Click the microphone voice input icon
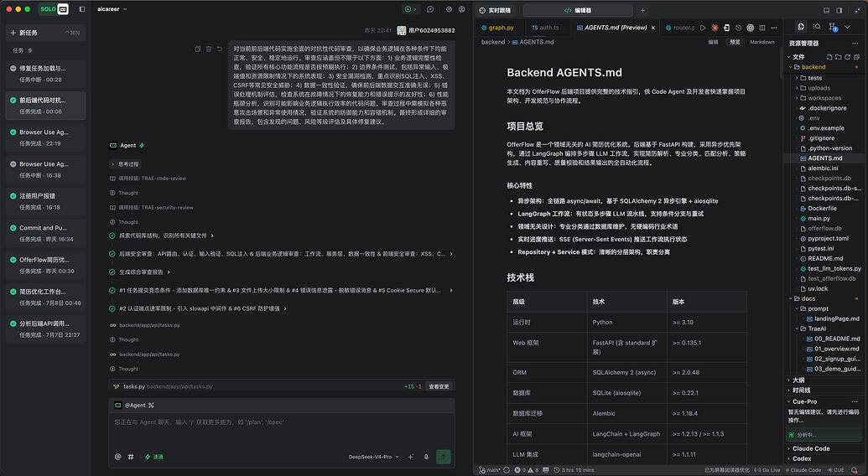The image size is (868, 476). 426,457
